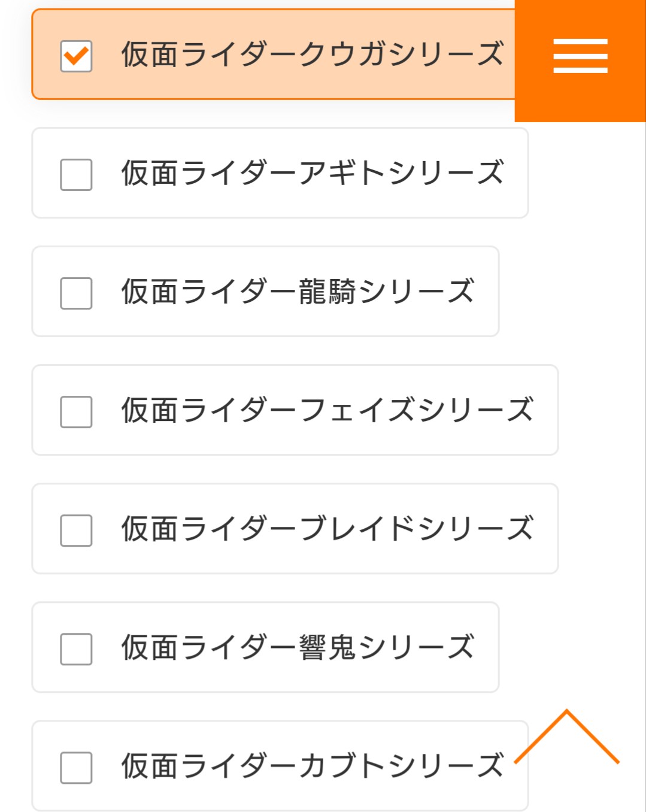Click the 仮面ライダーアギトシリーズ label text
646x812 pixels.
pyautogui.click(x=311, y=173)
